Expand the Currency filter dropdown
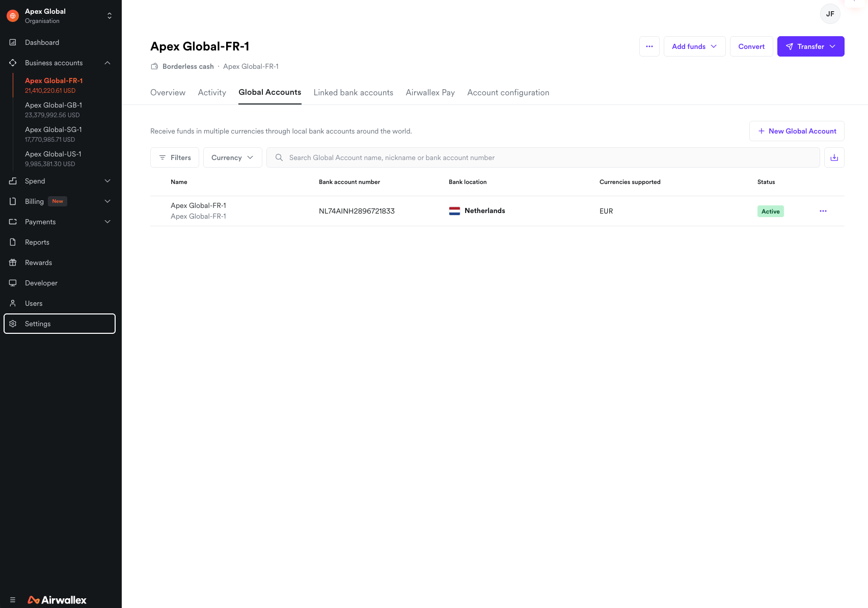This screenshot has width=868, height=608. [x=233, y=157]
